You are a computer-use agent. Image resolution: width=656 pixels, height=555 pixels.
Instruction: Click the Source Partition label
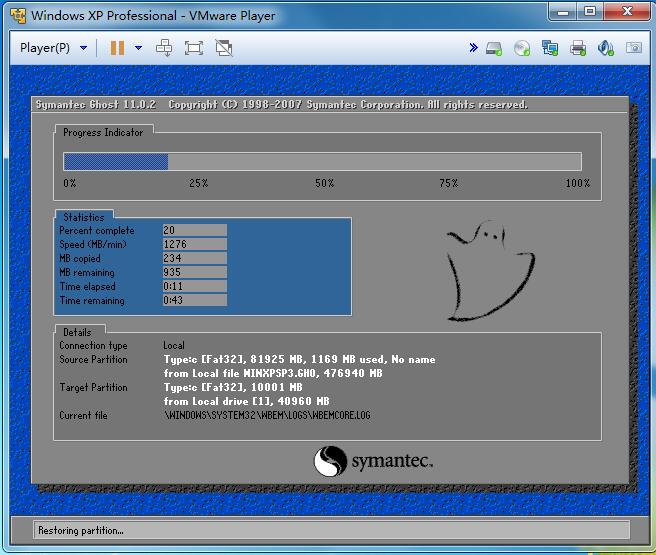coord(93,359)
